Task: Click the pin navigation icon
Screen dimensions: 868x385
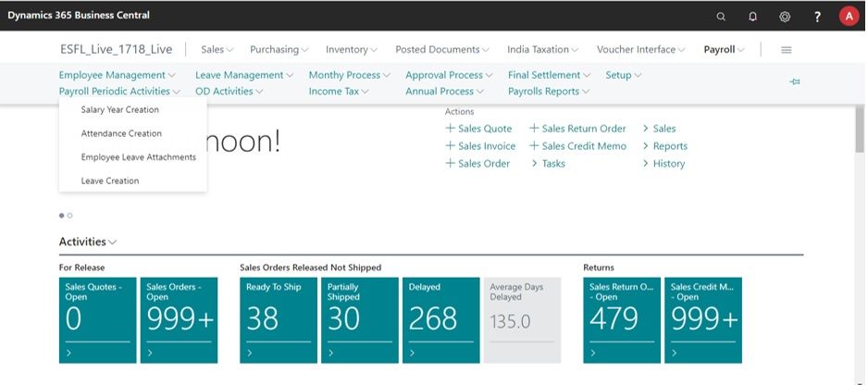Action: 795,82
